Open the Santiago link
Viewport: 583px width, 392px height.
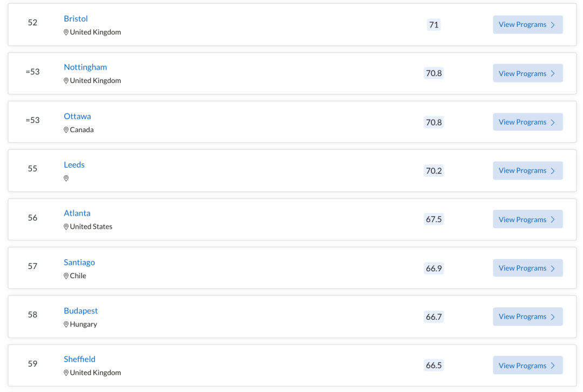point(79,263)
